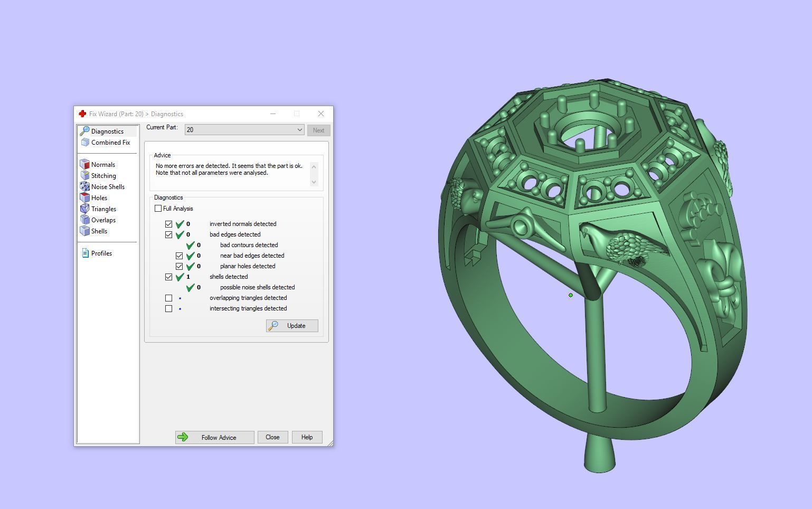Enable overlapping triangles detection checkbox
Image resolution: width=812 pixels, height=509 pixels.
point(168,298)
